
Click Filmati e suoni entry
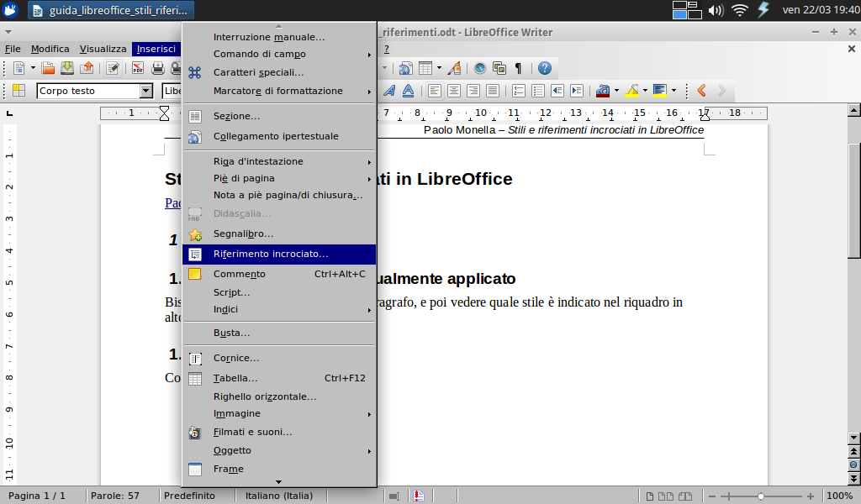[279, 432]
